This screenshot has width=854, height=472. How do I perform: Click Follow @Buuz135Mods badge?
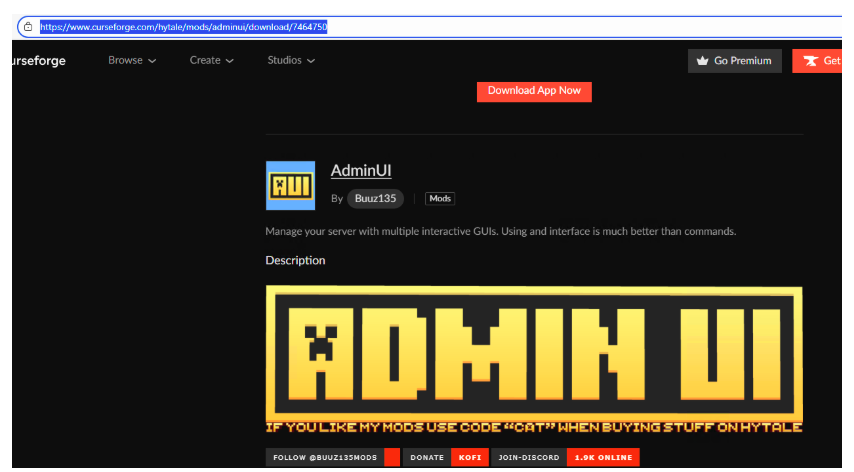coord(333,457)
